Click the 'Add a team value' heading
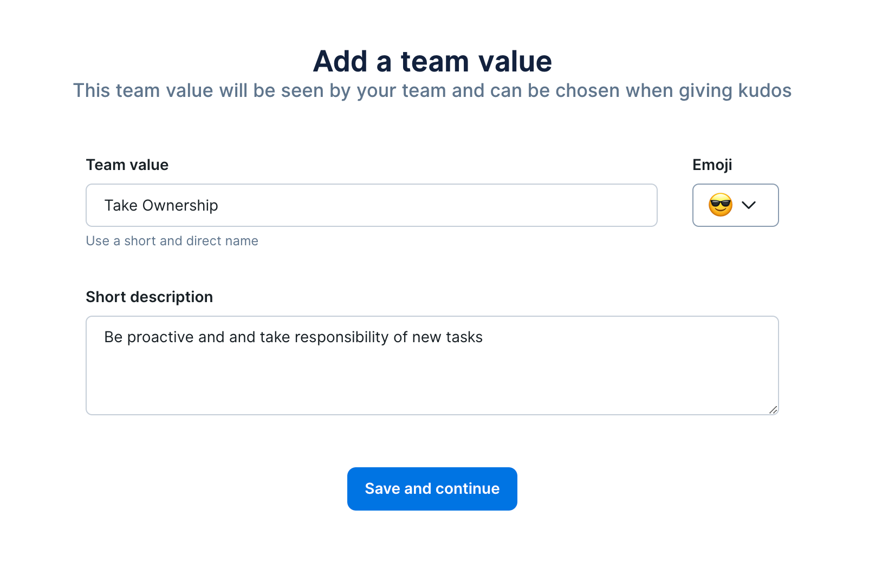Screen dimensions: 895x588 432,61
